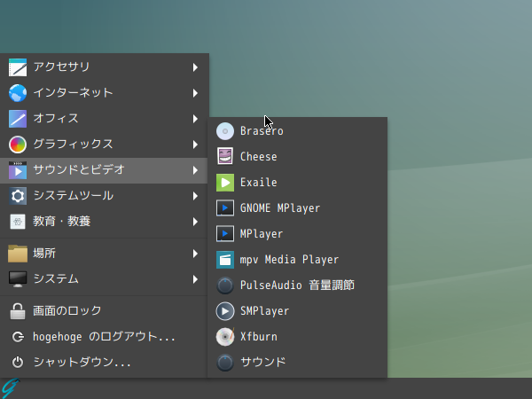
Task: Open the サウンド settings entry
Action: click(x=298, y=363)
